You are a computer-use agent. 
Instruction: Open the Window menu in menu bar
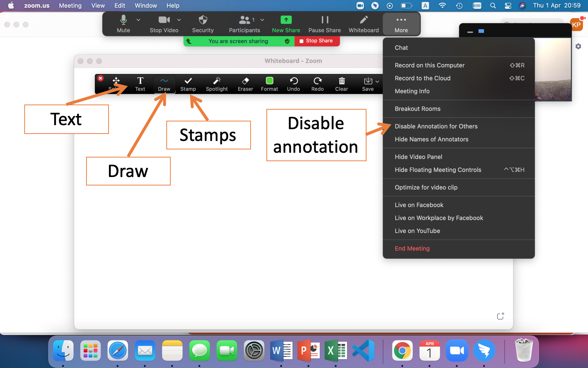coord(146,6)
